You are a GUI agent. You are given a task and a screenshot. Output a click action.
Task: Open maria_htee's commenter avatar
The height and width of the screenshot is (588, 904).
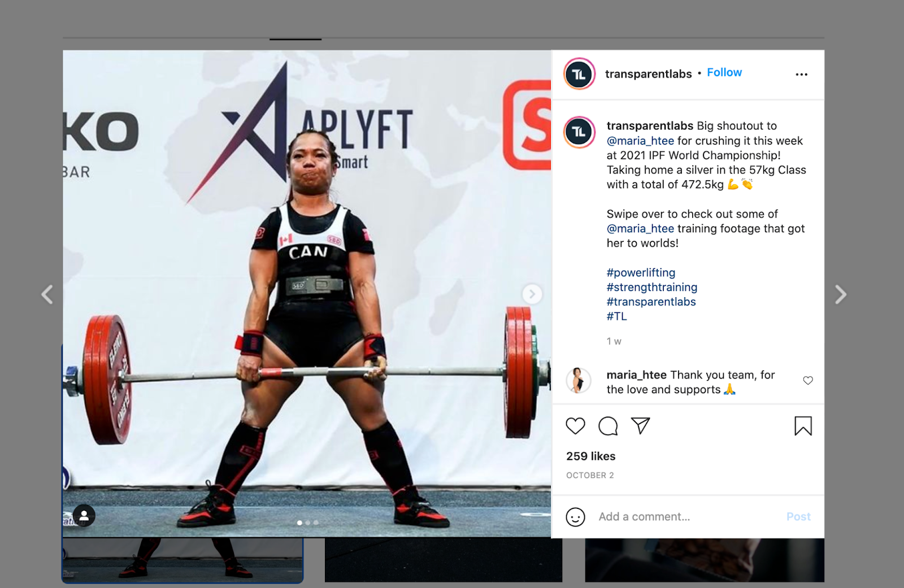click(x=578, y=381)
